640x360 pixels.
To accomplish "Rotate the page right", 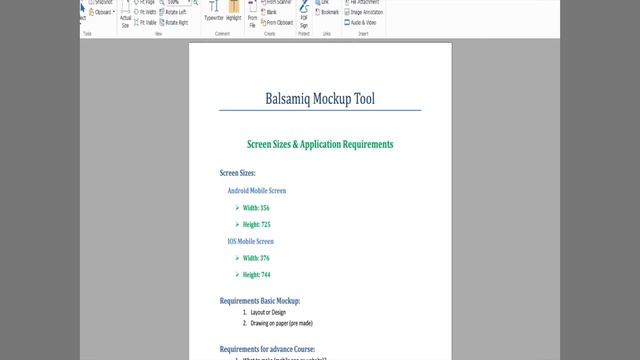I will coord(174,22).
